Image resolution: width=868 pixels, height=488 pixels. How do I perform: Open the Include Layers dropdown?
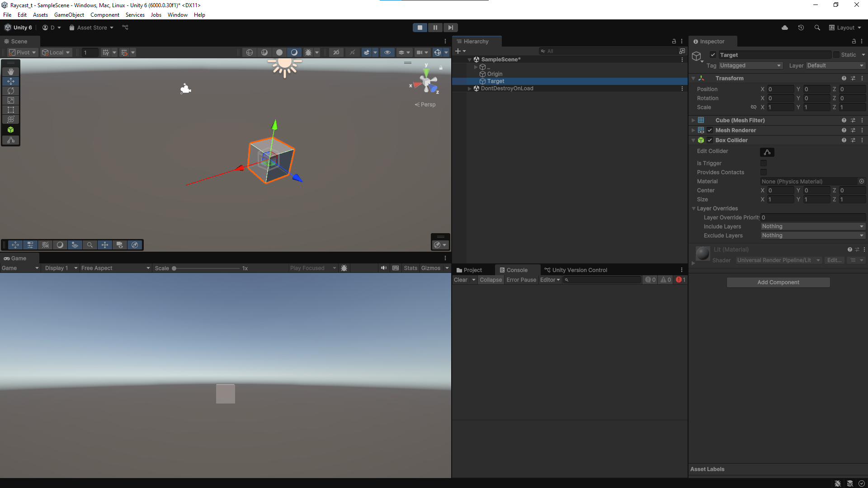tap(812, 226)
